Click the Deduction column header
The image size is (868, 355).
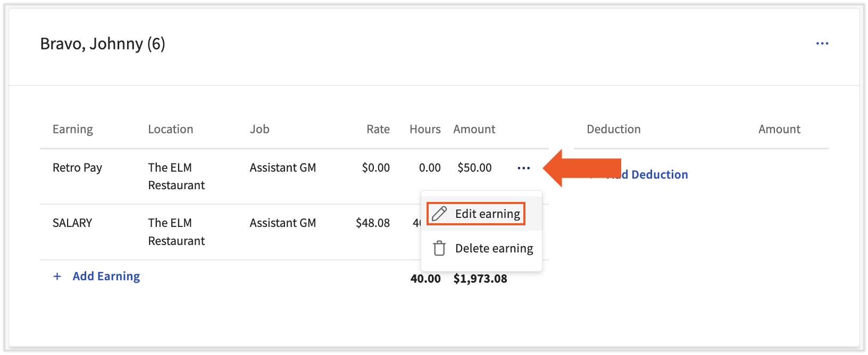pyautogui.click(x=613, y=129)
